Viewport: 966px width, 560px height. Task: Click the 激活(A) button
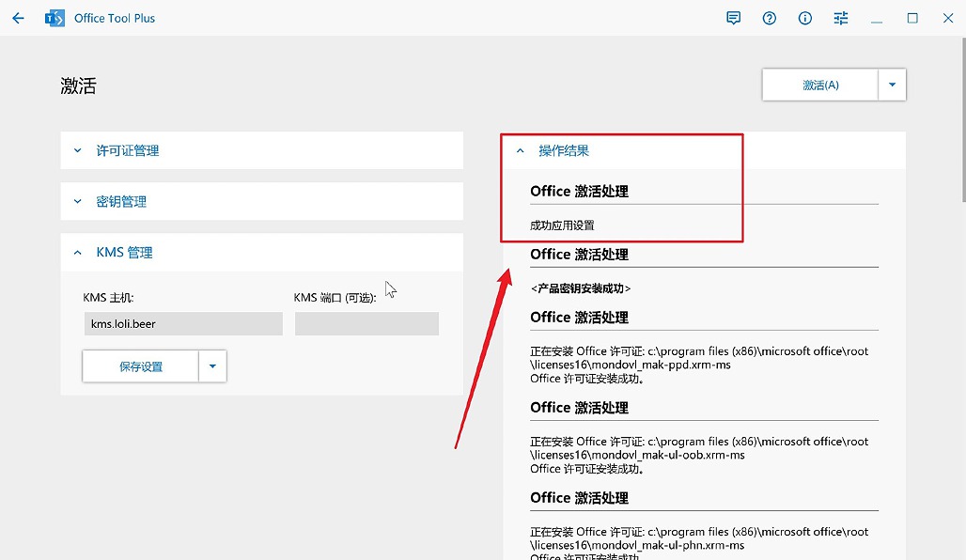820,85
